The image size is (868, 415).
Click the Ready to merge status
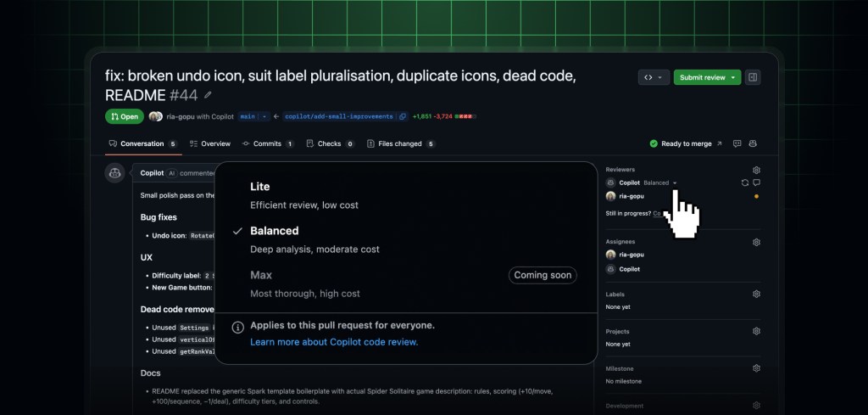point(686,143)
